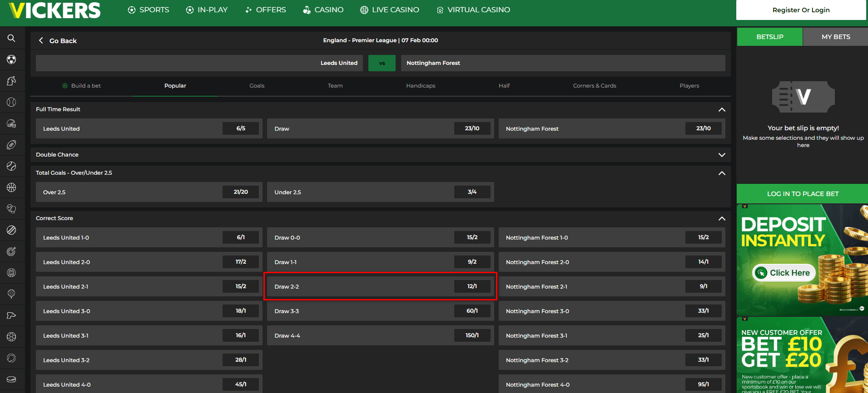Screen dimensions: 868x393
Task: Open the SPORTS menu
Action: [149, 10]
